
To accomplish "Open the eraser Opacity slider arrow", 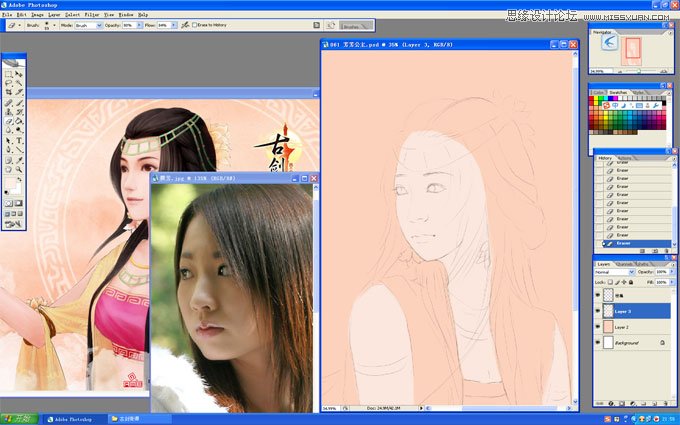I will point(139,25).
